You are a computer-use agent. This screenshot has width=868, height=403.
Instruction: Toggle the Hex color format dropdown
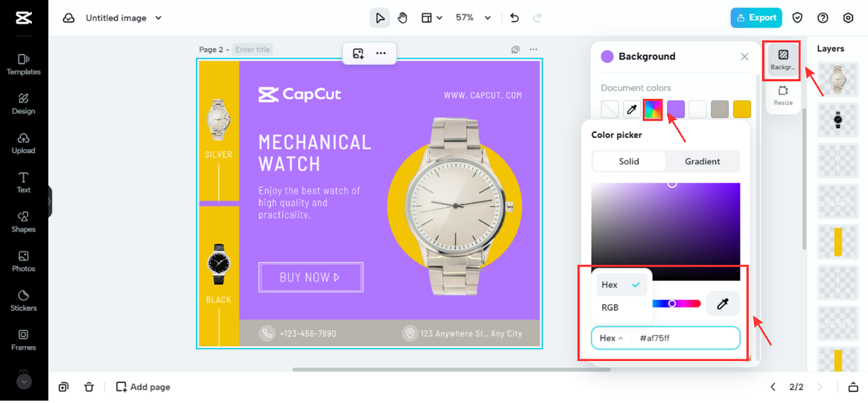[611, 338]
